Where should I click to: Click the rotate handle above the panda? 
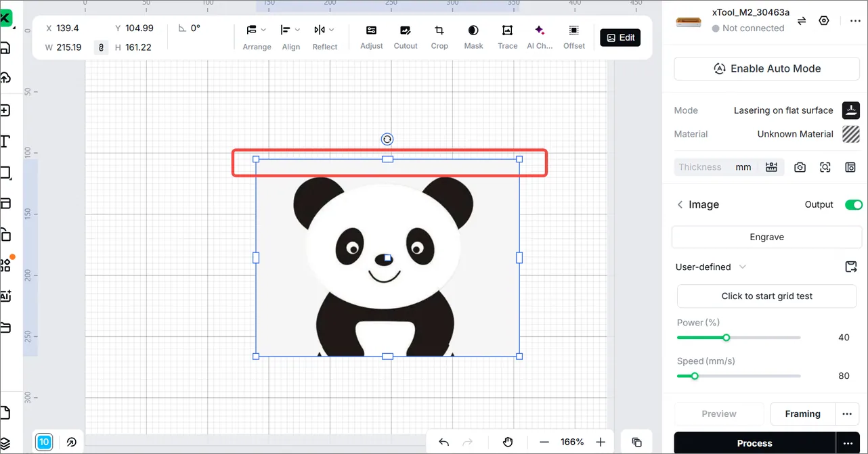(x=387, y=139)
